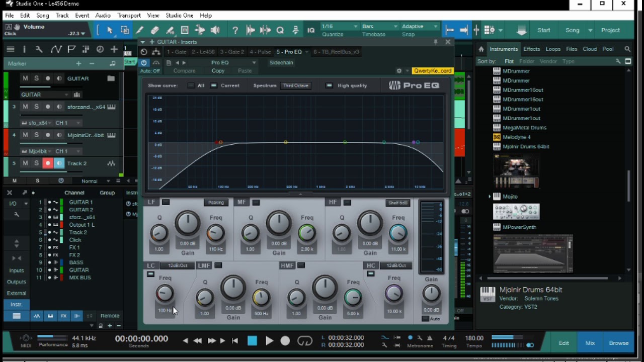Solo the MjolnirDr track
Screen dimensions: 644x362
tap(36, 135)
